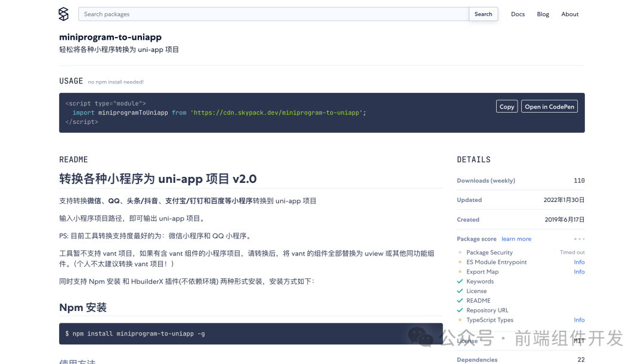
Task: Click the Repository URL checkmark icon
Action: (x=460, y=310)
